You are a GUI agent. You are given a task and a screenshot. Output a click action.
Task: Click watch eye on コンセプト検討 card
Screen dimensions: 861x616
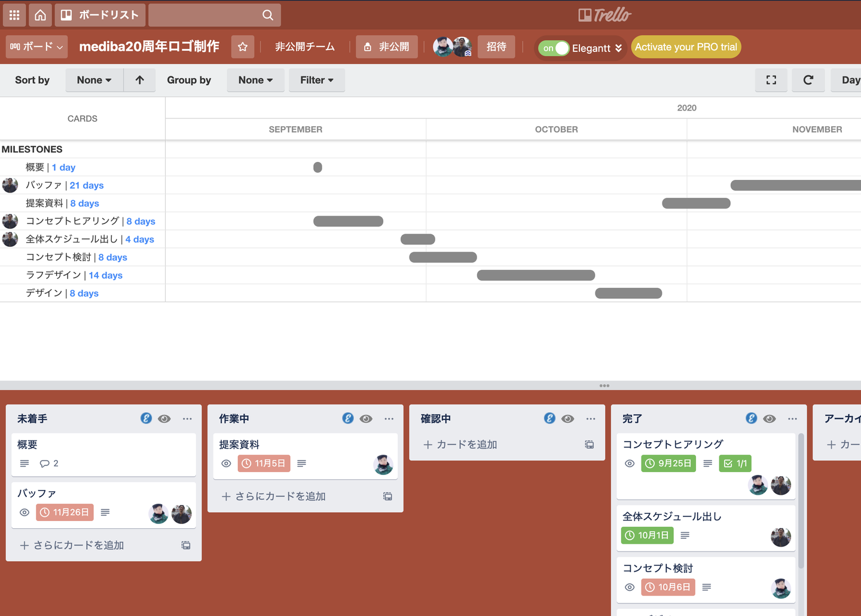tap(630, 587)
